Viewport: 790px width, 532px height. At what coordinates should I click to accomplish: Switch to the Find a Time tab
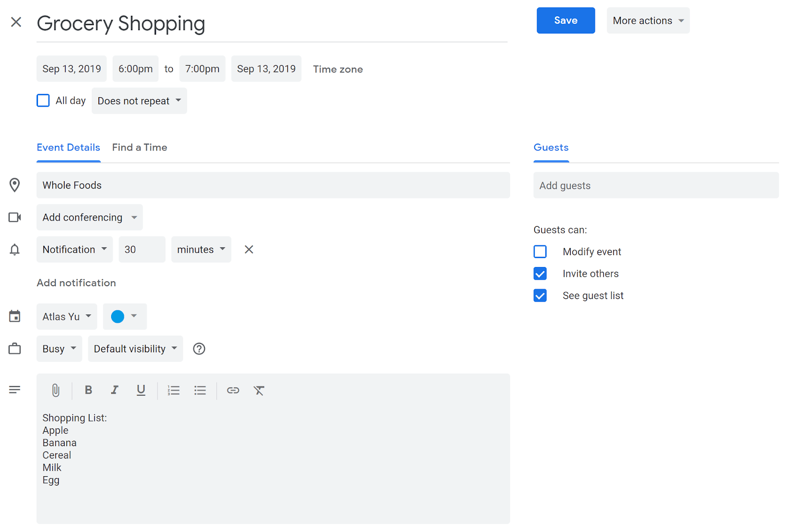pyautogui.click(x=139, y=148)
